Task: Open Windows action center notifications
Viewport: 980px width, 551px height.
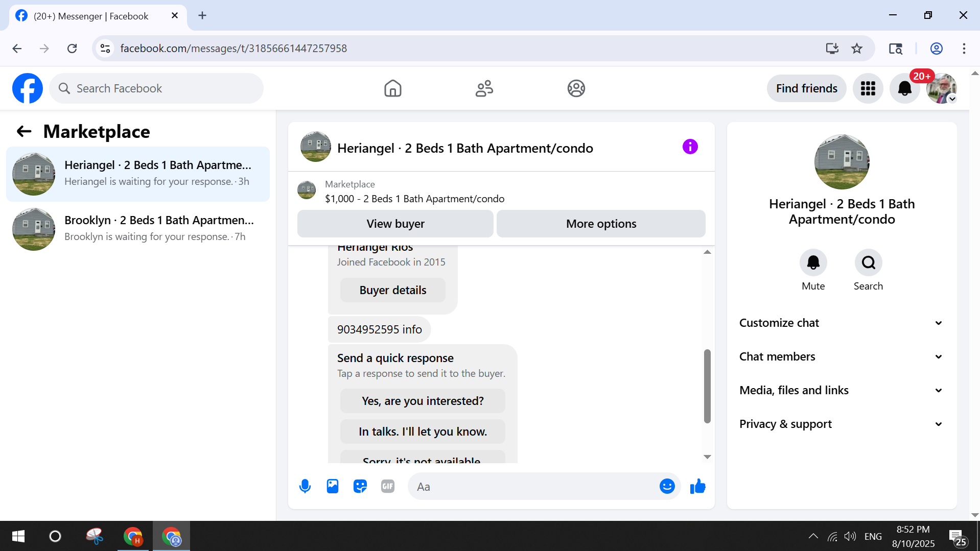Action: (956, 537)
